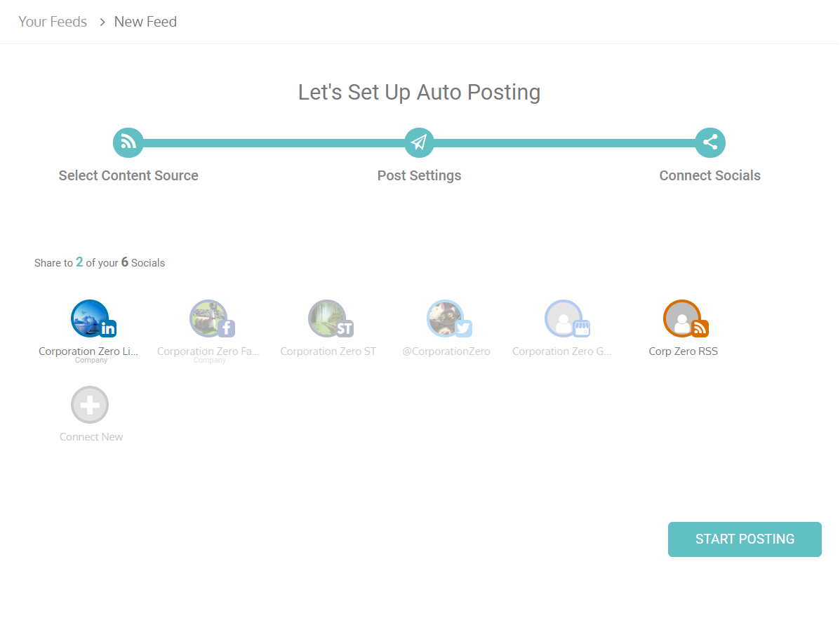Click the share Connect Socials step icon

pos(709,142)
